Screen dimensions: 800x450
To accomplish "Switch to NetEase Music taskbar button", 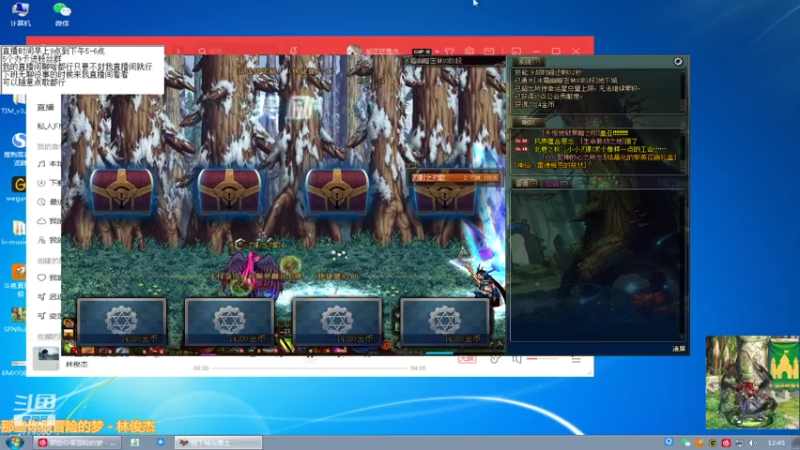I will [x=78, y=442].
